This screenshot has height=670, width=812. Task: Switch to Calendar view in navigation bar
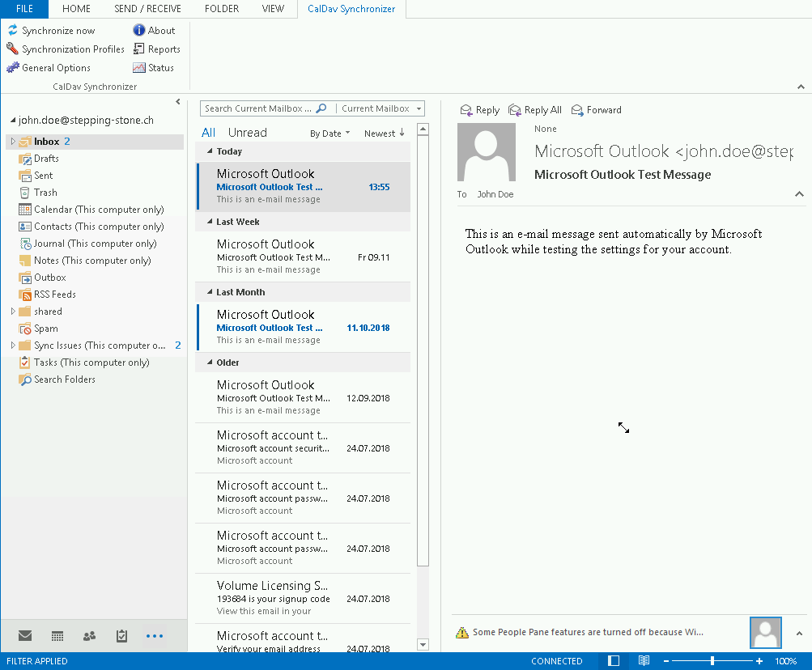57,637
